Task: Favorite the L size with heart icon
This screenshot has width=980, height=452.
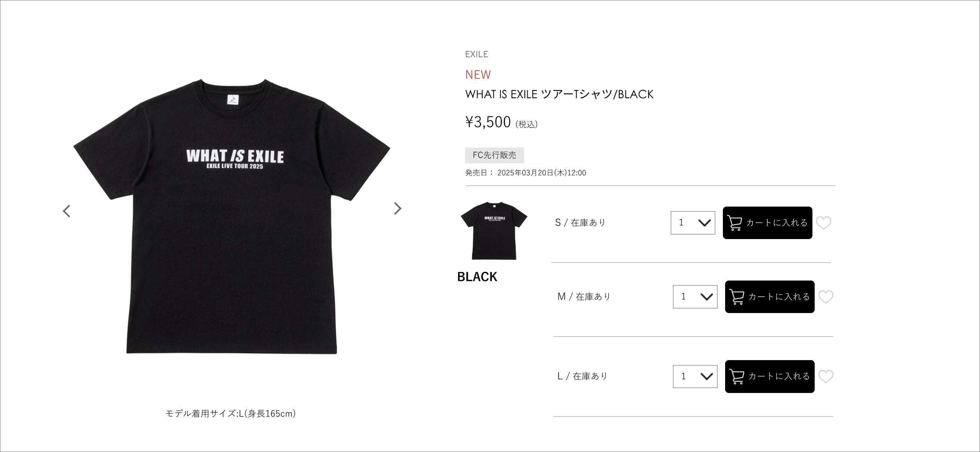Action: [826, 376]
